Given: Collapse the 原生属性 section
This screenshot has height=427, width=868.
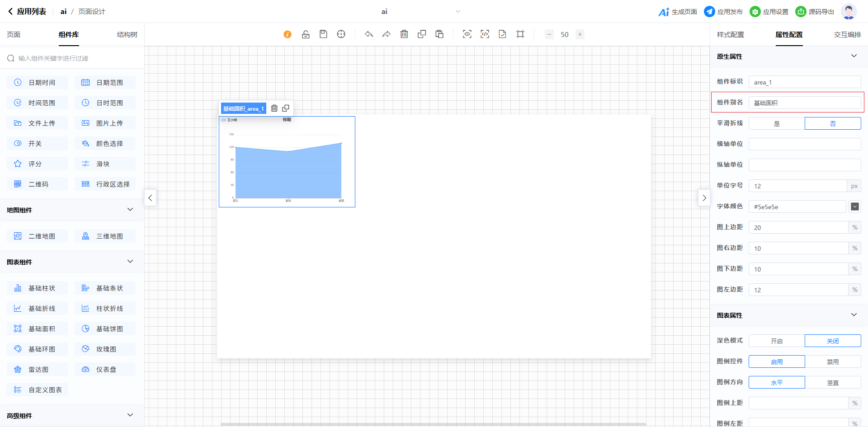Looking at the screenshot, I should (854, 56).
